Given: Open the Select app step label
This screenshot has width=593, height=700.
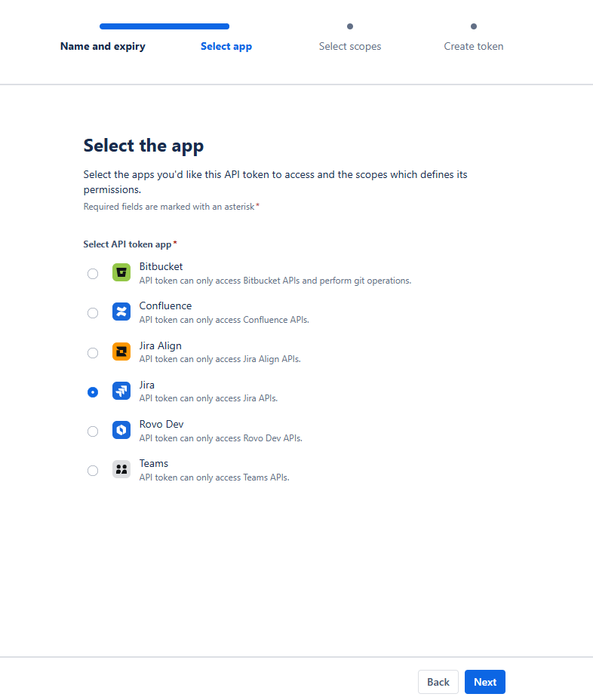Looking at the screenshot, I should [x=226, y=47].
